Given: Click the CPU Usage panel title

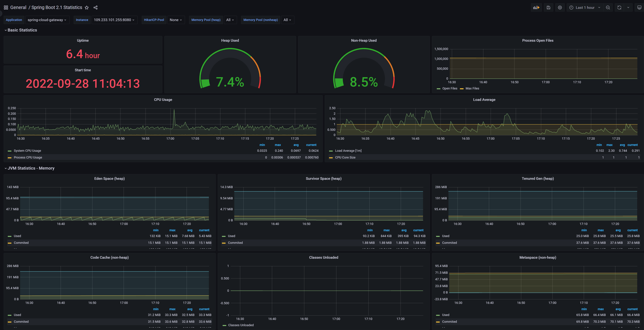Looking at the screenshot, I should tap(163, 100).
